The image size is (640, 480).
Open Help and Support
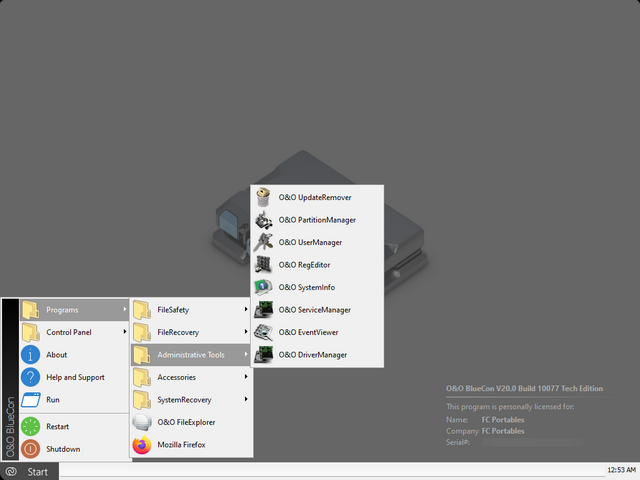pos(75,377)
